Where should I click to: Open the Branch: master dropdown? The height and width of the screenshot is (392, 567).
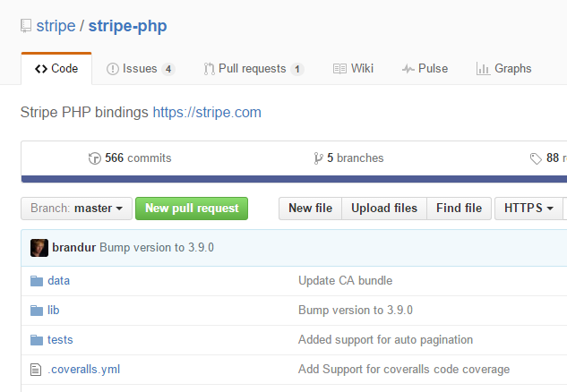pos(76,209)
